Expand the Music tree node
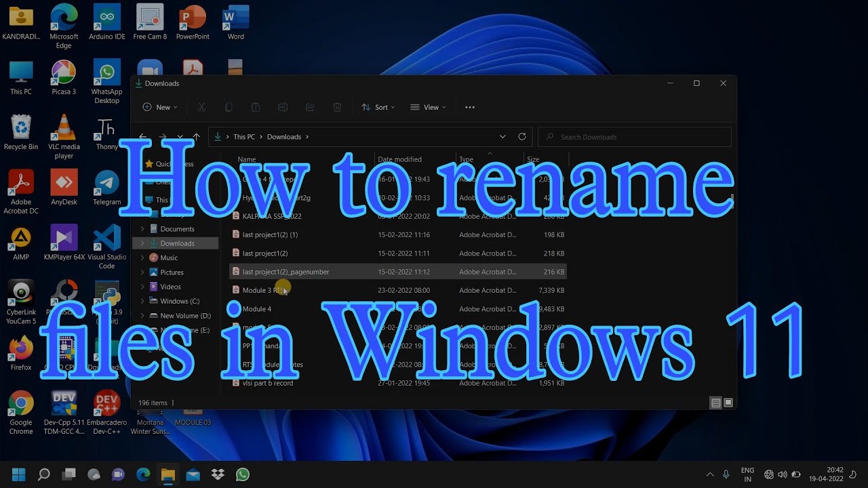Viewport: 868px width, 488px height. tap(142, 258)
